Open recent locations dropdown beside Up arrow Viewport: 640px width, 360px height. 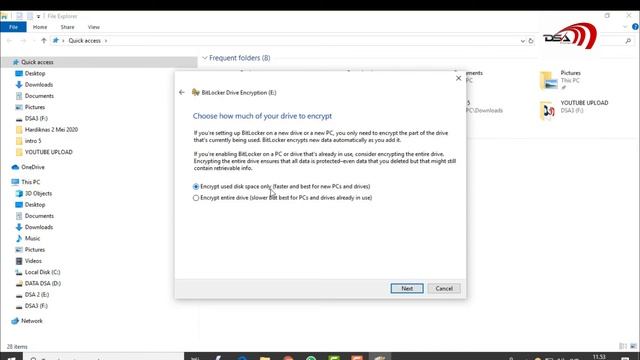tap(34, 41)
